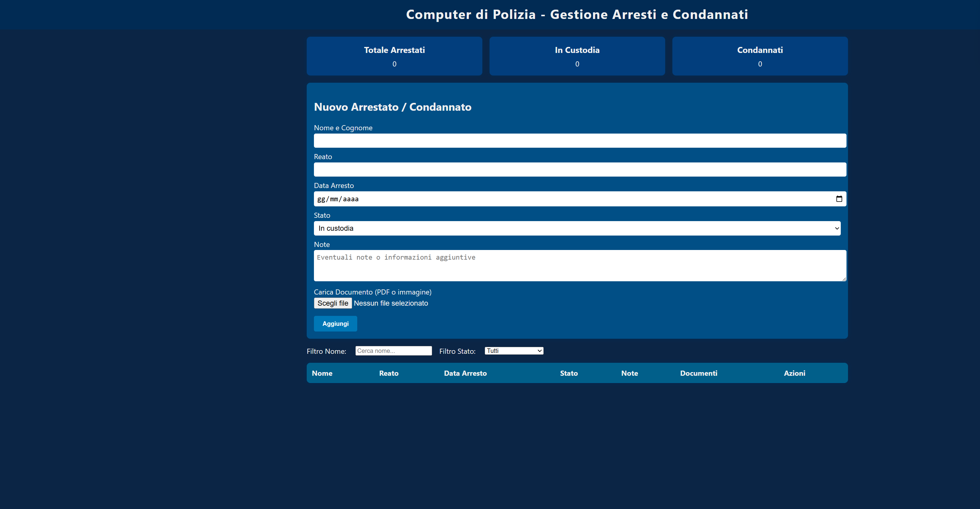Open the Stato dropdown showing In custodia
The height and width of the screenshot is (509, 980).
577,228
